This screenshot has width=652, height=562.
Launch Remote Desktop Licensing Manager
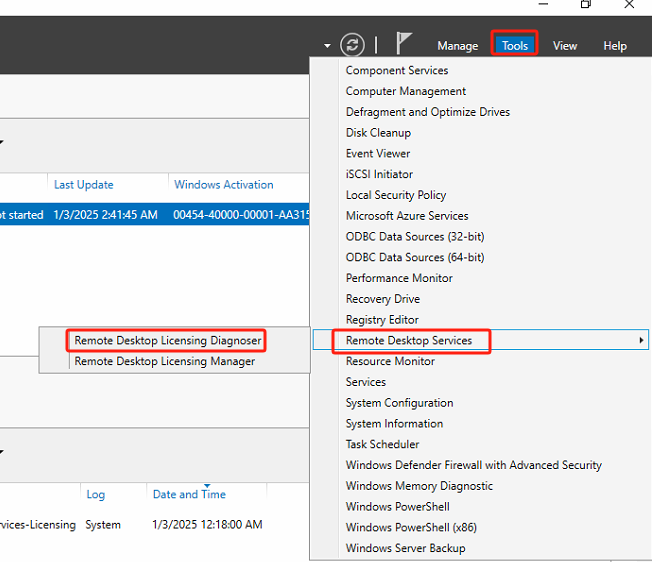164,362
